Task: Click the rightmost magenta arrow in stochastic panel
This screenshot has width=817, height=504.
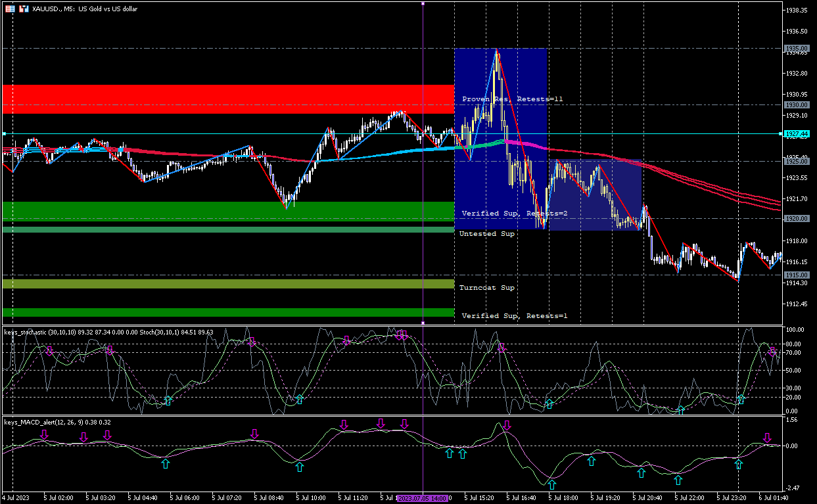Action: tap(772, 352)
